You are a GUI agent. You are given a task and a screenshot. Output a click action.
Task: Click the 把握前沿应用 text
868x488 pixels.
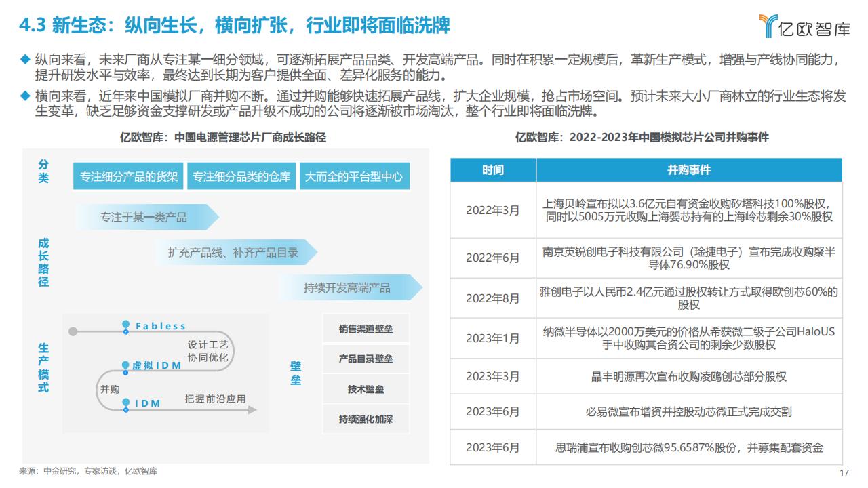[x=215, y=399]
